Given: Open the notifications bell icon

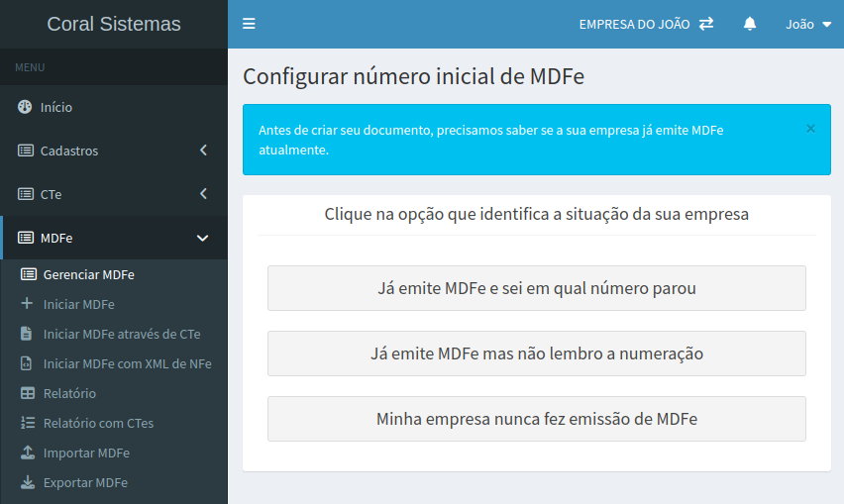Looking at the screenshot, I should [x=750, y=24].
